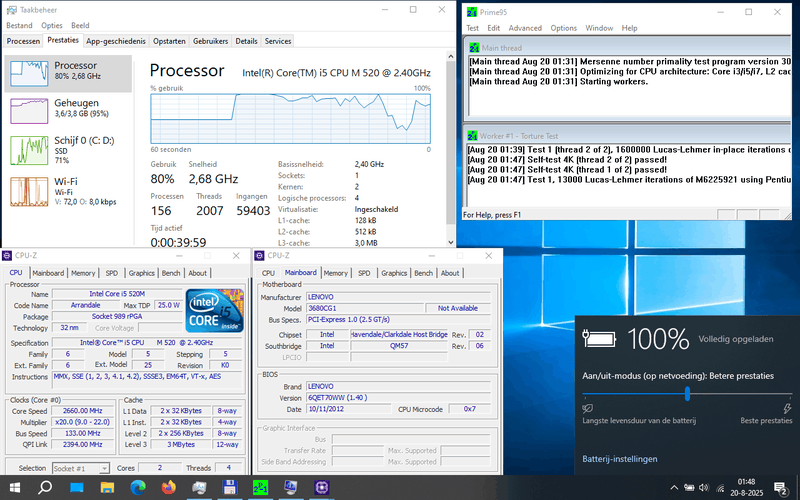Open the Windows Start menu
The height and width of the screenshot is (500, 800).
14,488
